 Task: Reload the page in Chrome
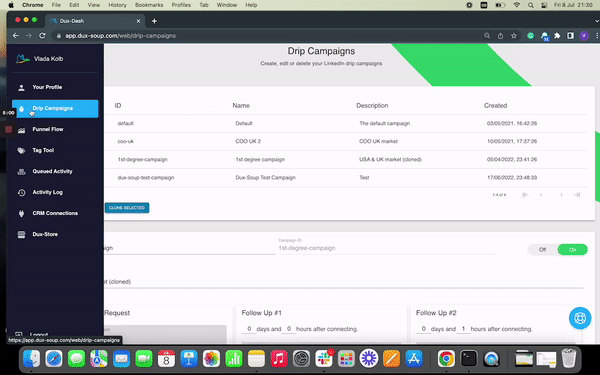(42, 36)
